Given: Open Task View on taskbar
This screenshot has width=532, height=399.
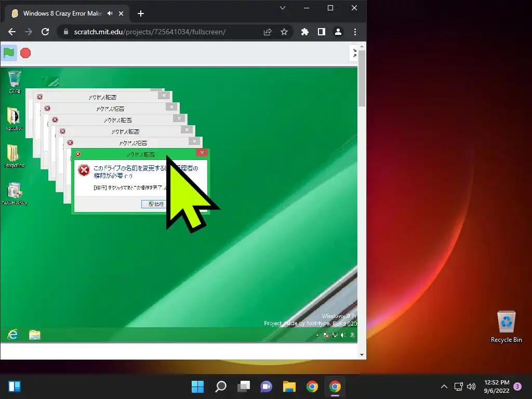Looking at the screenshot, I should tap(243, 387).
